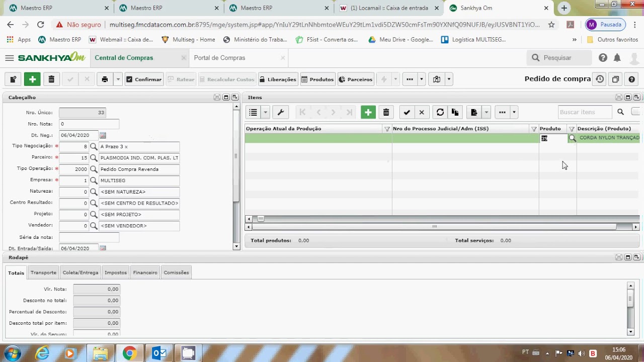This screenshot has width=644, height=362.
Task: Click the Parceiros button
Action: coord(356,79)
